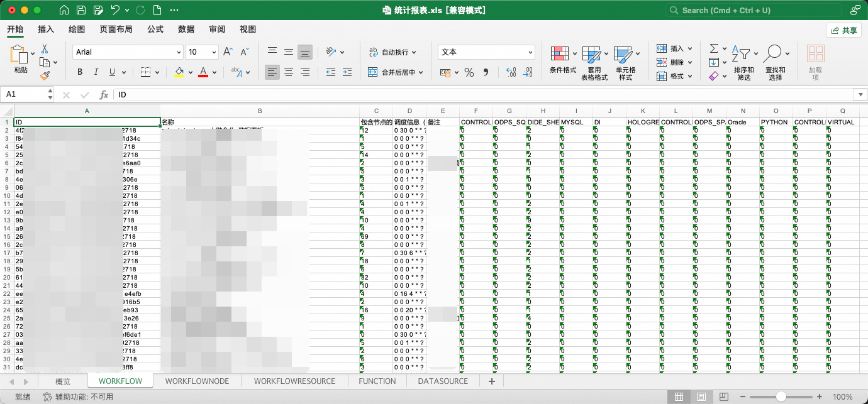
Task: Increase decimal places icon
Action: point(511,72)
